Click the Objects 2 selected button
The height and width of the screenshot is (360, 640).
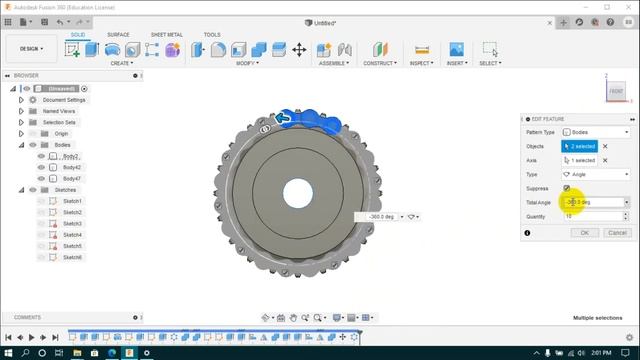pos(579,146)
